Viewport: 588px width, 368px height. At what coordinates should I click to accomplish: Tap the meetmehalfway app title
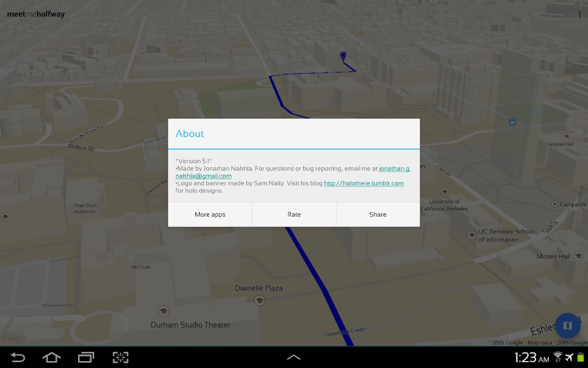pyautogui.click(x=36, y=14)
